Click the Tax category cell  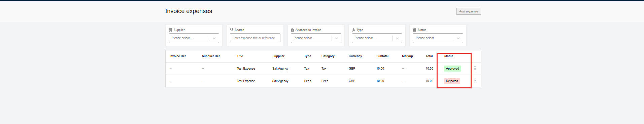pos(324,69)
